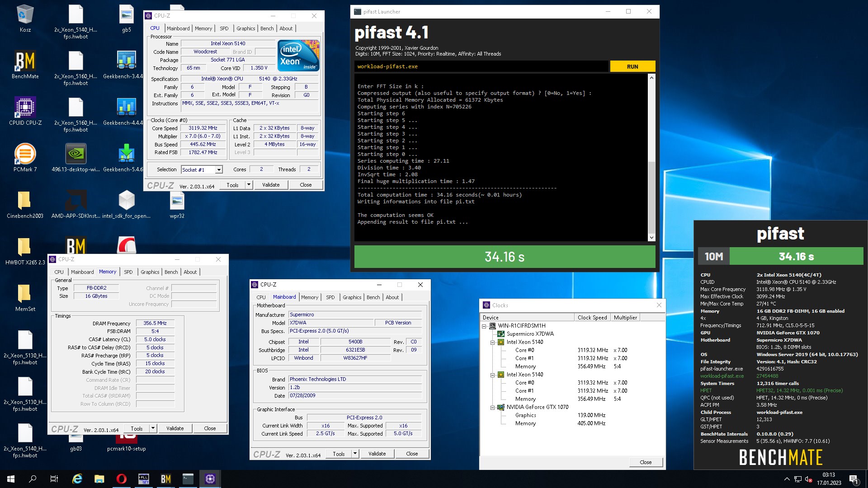The image size is (868, 488).
Task: Click the green 34.16 s result bar
Action: [505, 257]
